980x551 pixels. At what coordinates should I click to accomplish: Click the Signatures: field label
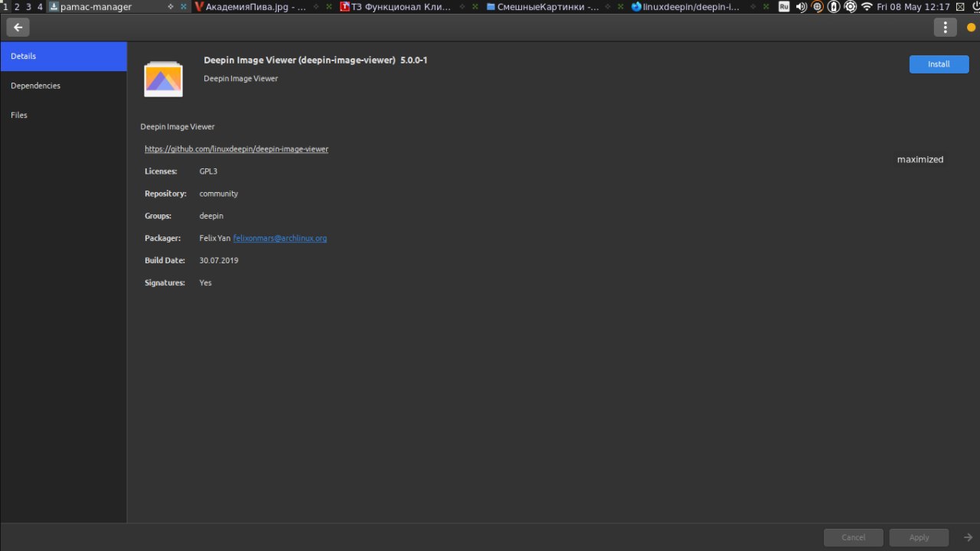click(165, 283)
